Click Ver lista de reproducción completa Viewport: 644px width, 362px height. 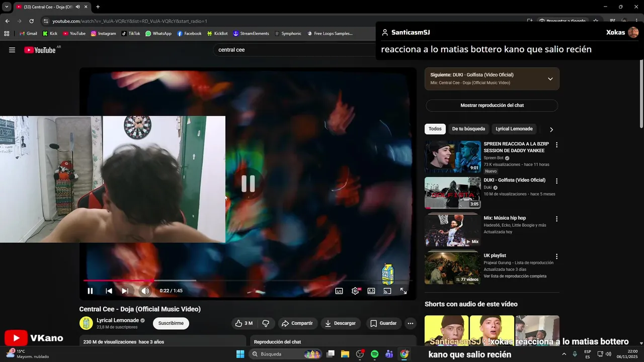coord(515,276)
